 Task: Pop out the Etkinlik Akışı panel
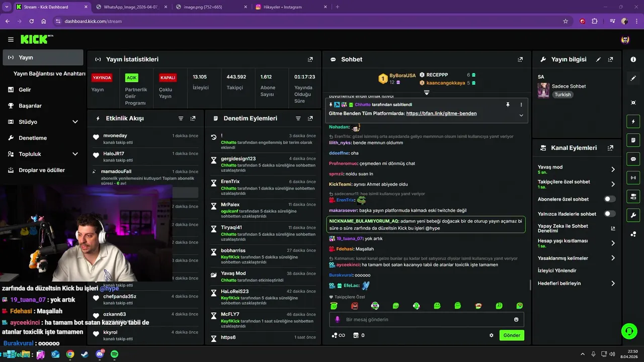pos(193,119)
